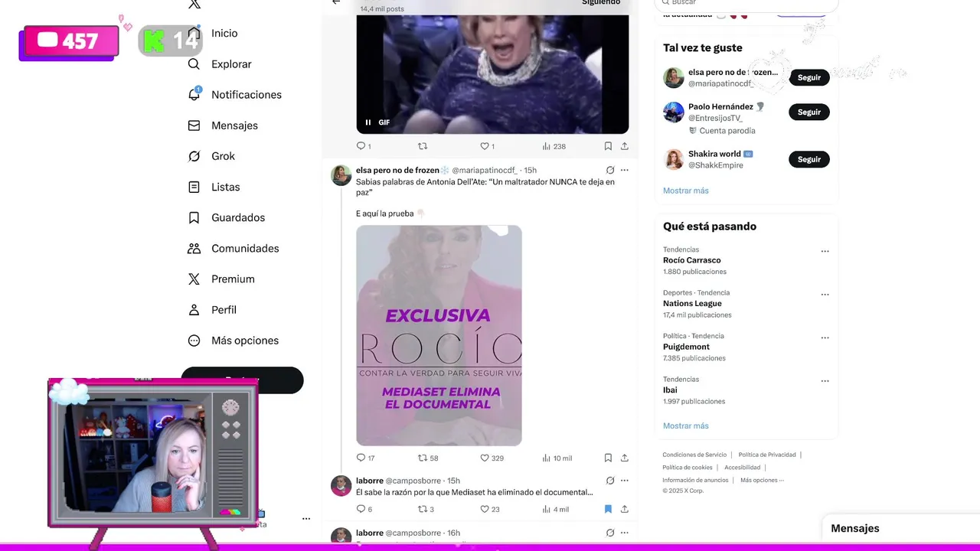Explain laborre 15h post with Grok
Viewport: 980px width, 551px height.
[x=609, y=481]
